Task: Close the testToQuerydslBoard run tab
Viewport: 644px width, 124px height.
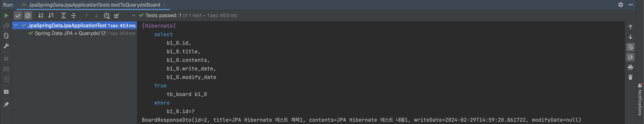Action: [x=164, y=5]
